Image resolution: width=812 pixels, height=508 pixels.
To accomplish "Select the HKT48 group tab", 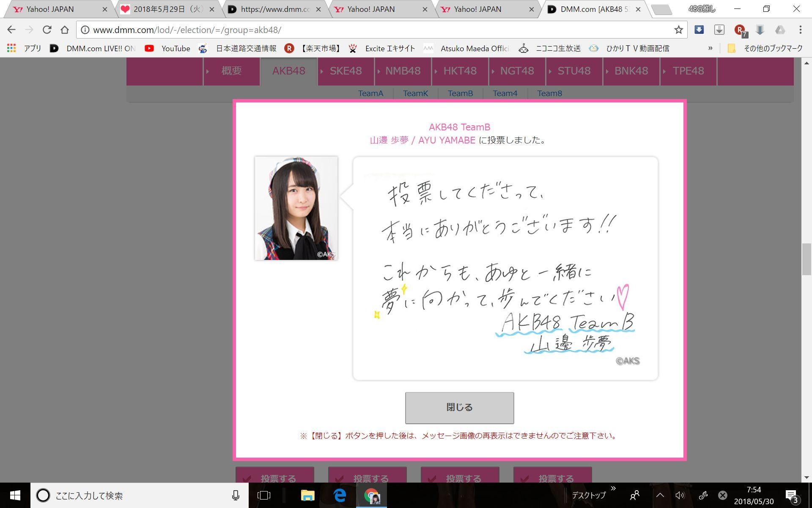I will click(460, 71).
